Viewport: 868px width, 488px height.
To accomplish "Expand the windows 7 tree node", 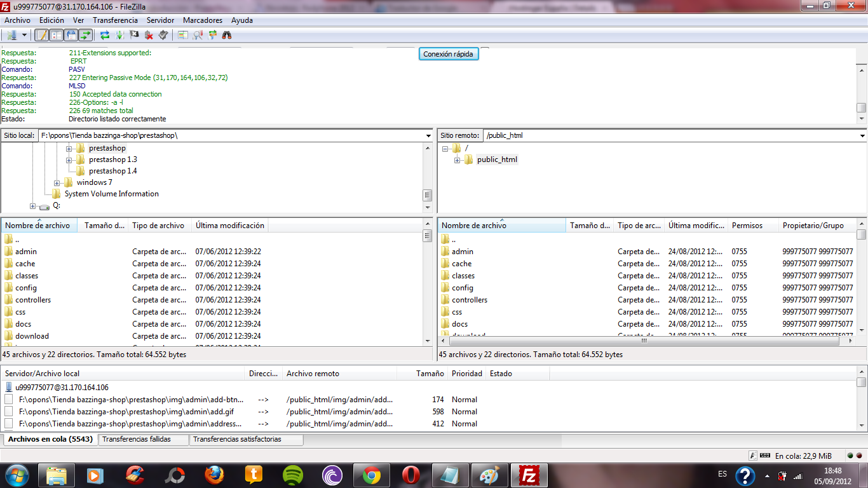I will point(57,182).
